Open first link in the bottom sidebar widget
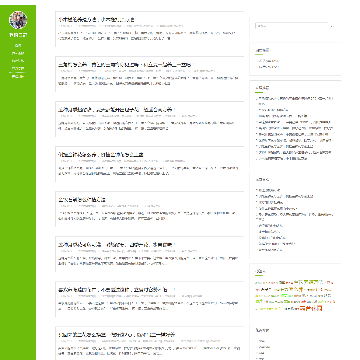 [x=262, y=341]
